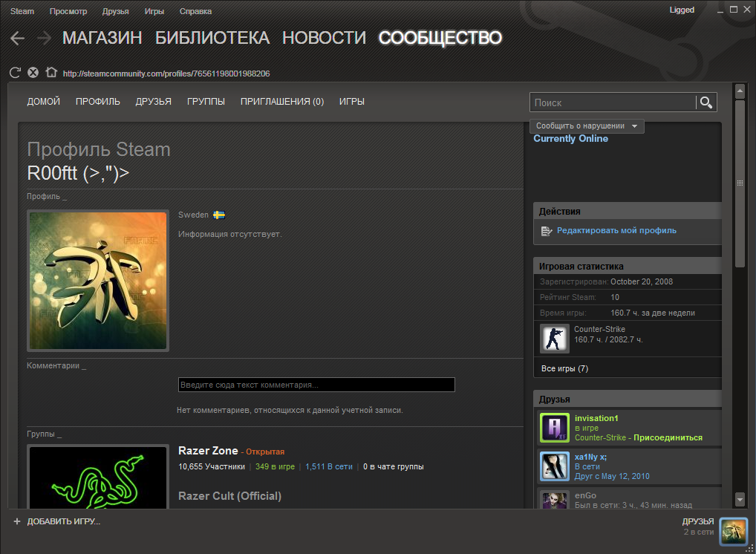The width and height of the screenshot is (756, 554).
Task: Click the comment text input box
Action: [x=316, y=385]
